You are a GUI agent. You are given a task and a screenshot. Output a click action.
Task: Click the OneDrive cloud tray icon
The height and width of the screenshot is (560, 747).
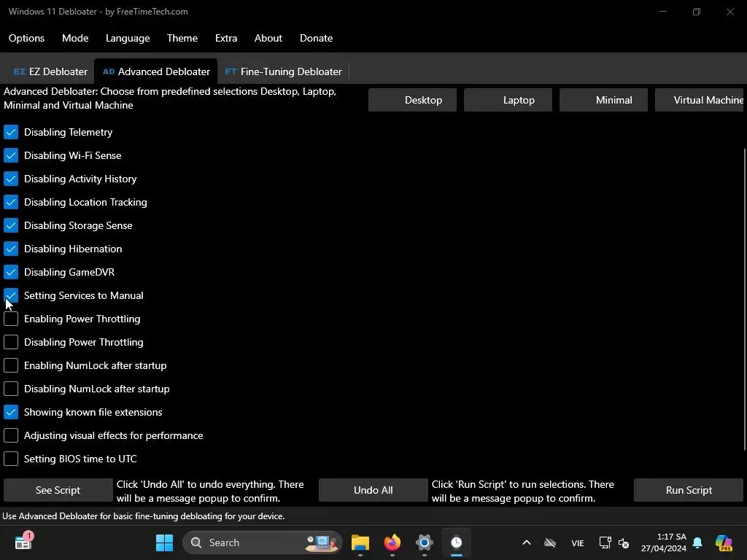(550, 542)
